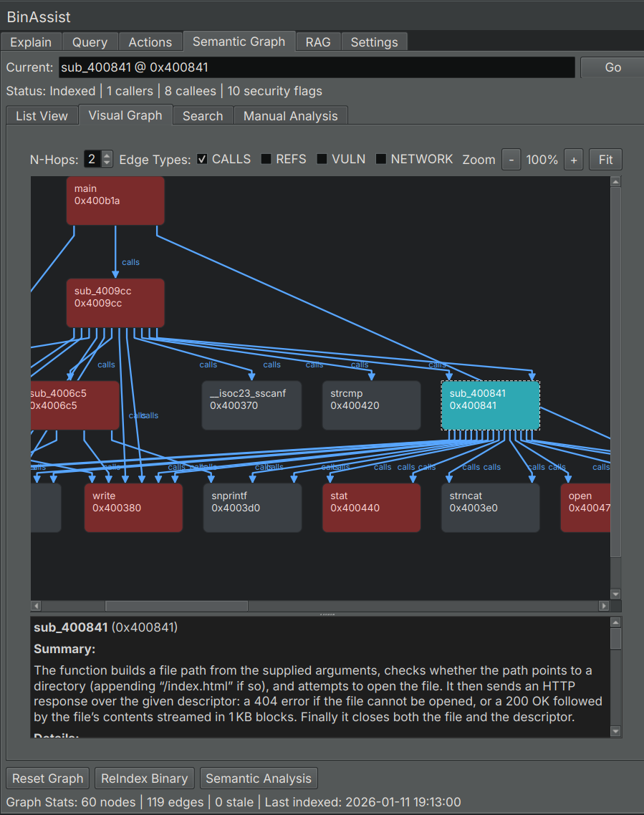Select the sub_400841 node in the graph
Screen dimensions: 644x815
[490, 405]
